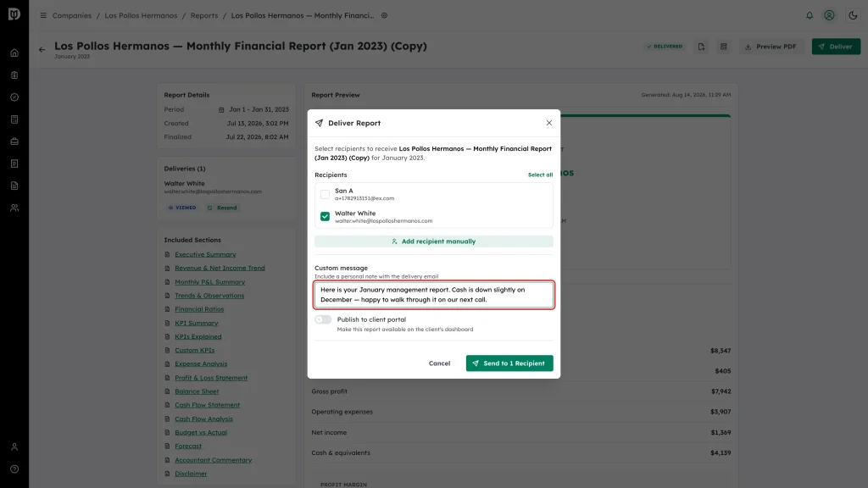Click the globe icon after breadcrumb title
Screen dimensions: 868x488
(x=384, y=15)
